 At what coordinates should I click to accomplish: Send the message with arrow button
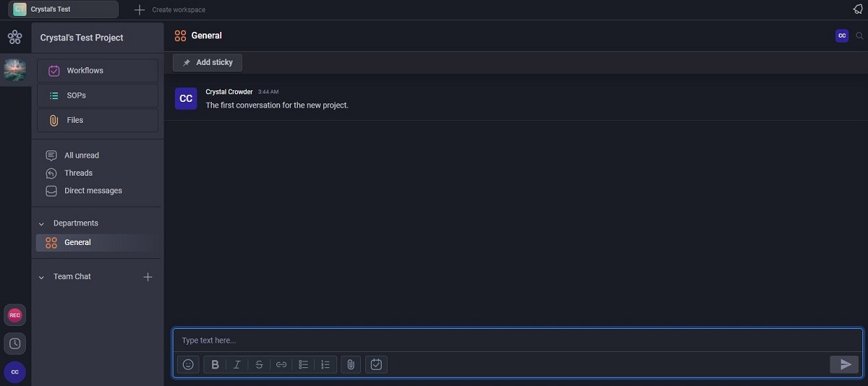click(844, 364)
